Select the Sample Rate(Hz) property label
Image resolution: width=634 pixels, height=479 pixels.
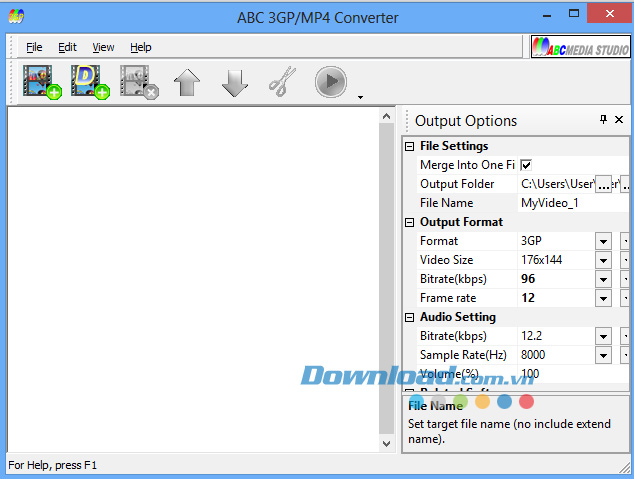coord(463,355)
